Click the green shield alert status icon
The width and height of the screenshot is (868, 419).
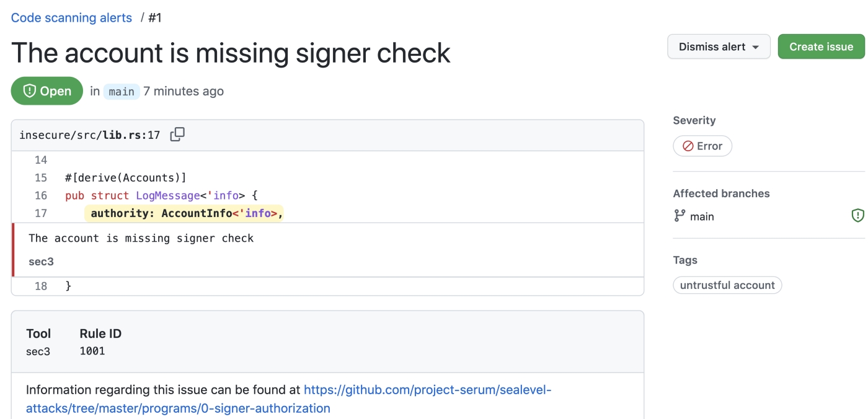pyautogui.click(x=857, y=216)
